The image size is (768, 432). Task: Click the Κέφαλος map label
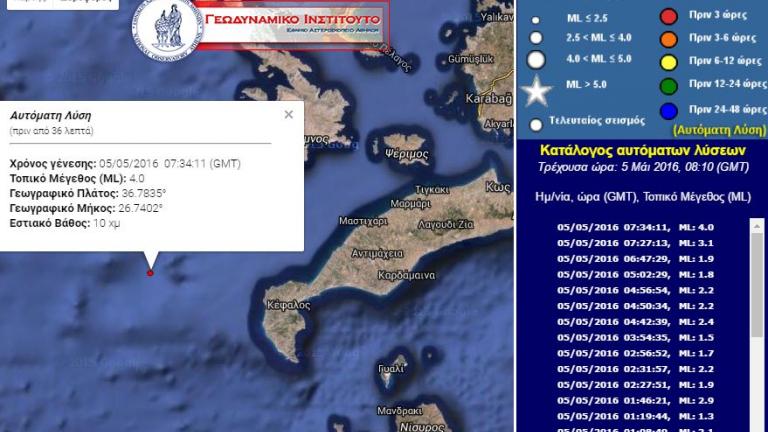[x=288, y=305]
